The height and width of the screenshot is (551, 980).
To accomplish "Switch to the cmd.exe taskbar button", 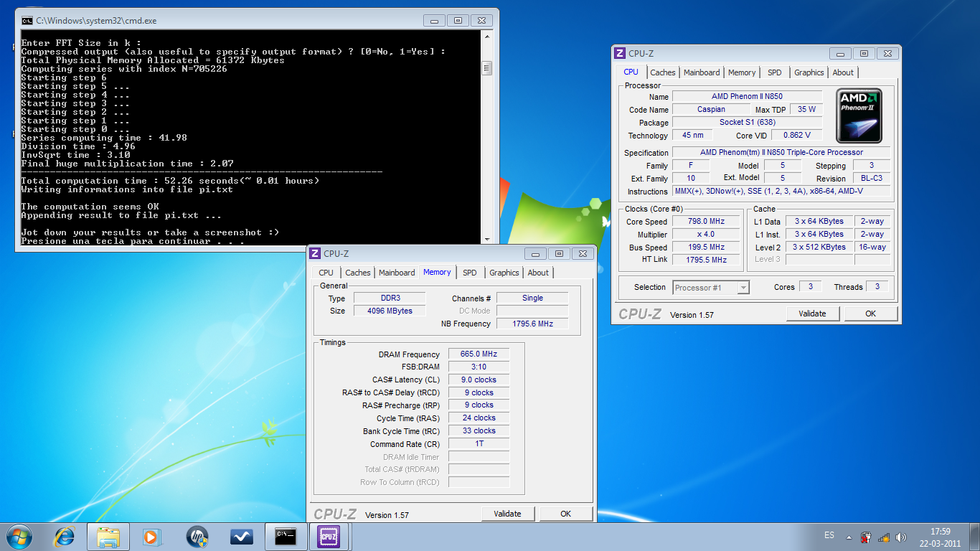I will 286,536.
